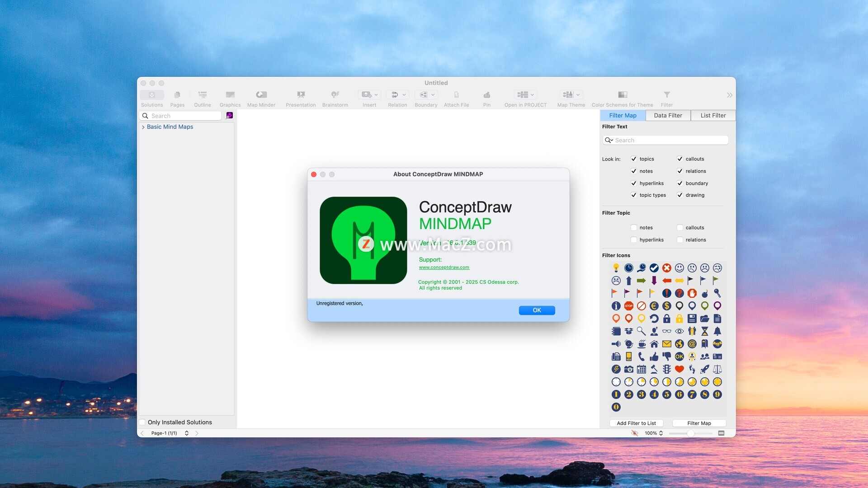This screenshot has height=488, width=868.
Task: Select the red heart filter icon
Action: pyautogui.click(x=679, y=369)
